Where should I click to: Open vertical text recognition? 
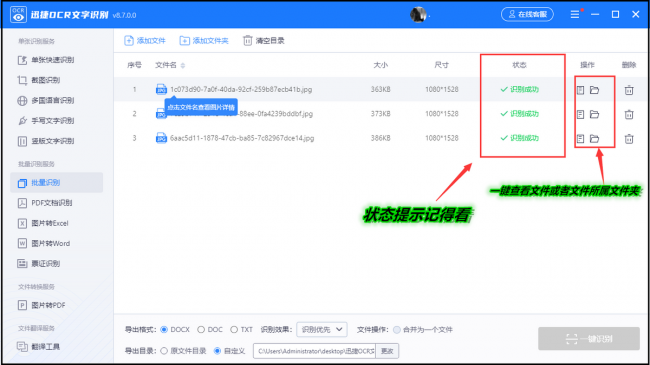tap(46, 141)
